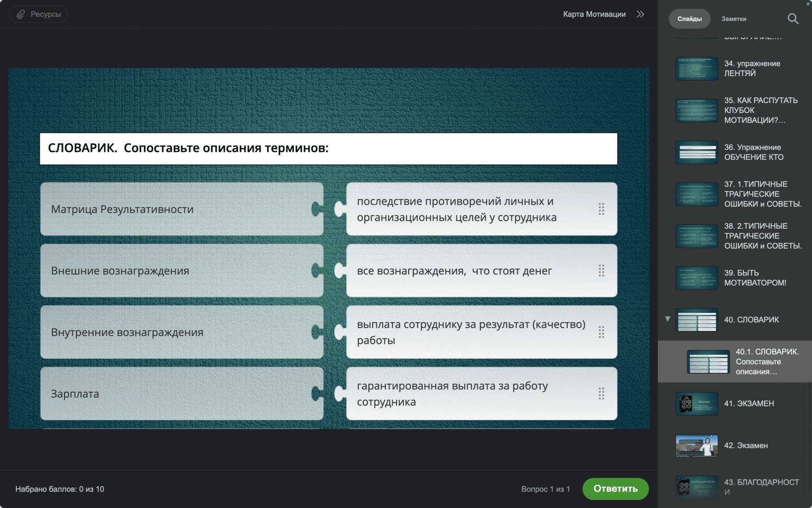Click the paperclip Ресурсы icon
Screen dimensions: 812x508
point(21,14)
